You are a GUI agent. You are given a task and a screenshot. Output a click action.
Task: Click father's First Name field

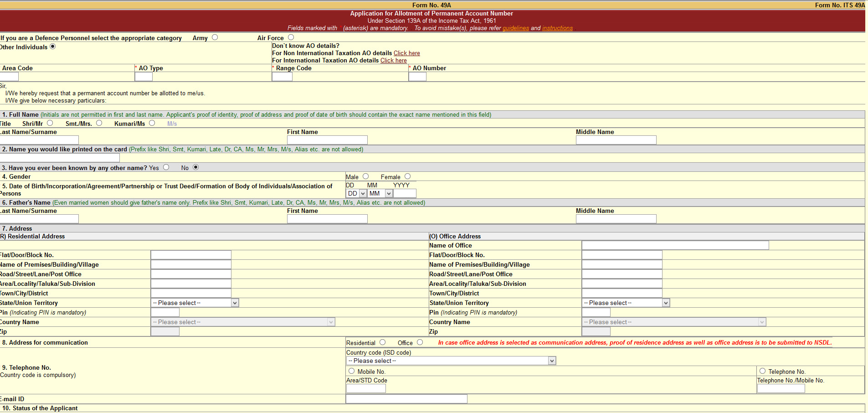tap(327, 219)
